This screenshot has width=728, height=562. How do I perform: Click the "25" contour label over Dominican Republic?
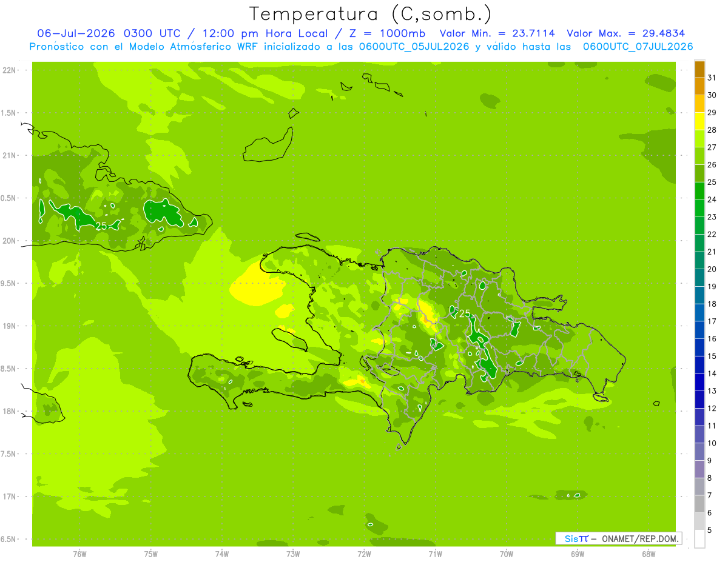tap(465, 313)
